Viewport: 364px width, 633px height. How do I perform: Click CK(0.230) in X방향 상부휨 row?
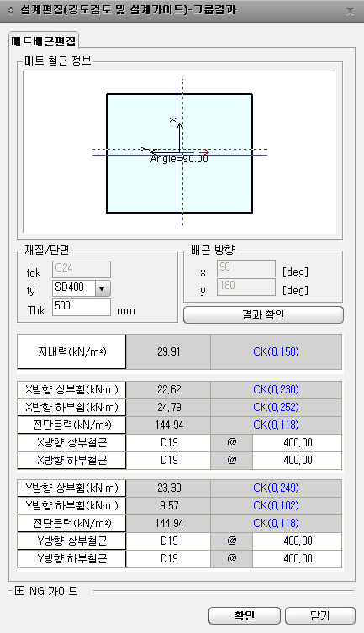(x=276, y=389)
